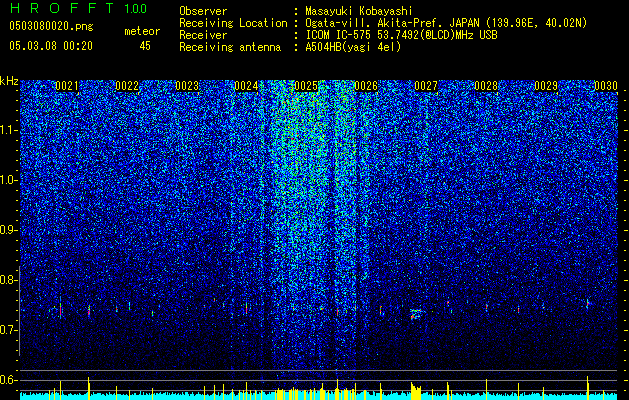This screenshot has height=400, width=629.
Task: Click time marker 0022
Action: coord(127,86)
